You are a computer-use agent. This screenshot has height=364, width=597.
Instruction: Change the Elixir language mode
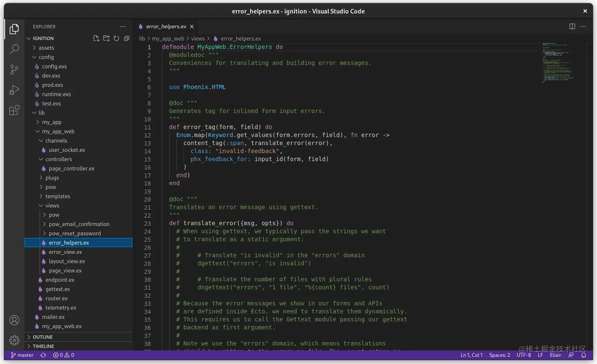[555, 355]
